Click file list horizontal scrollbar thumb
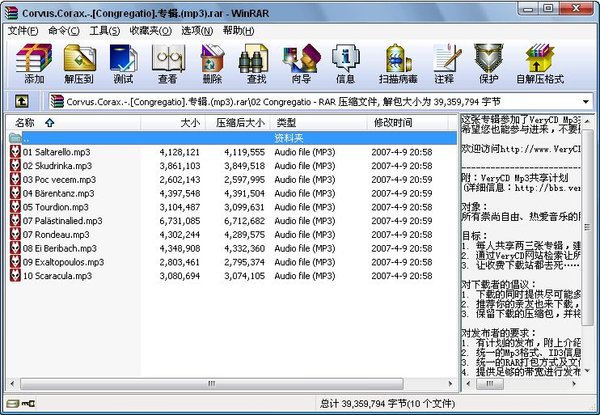Screen dimensions: 600x415 pos(212,384)
